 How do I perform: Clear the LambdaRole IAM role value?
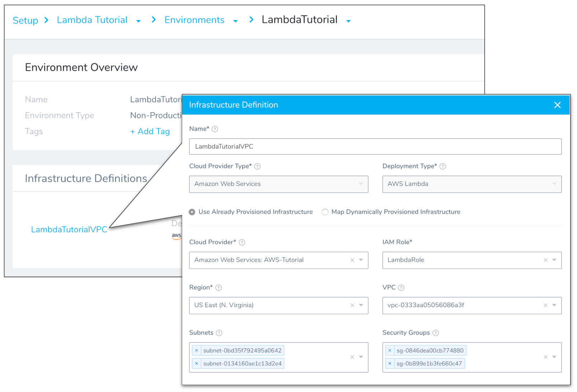[545, 260]
